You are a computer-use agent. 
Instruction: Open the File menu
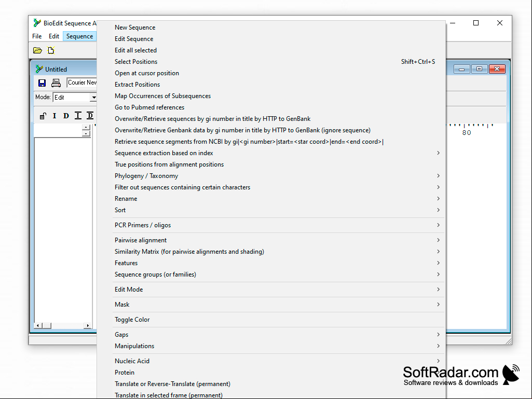37,36
